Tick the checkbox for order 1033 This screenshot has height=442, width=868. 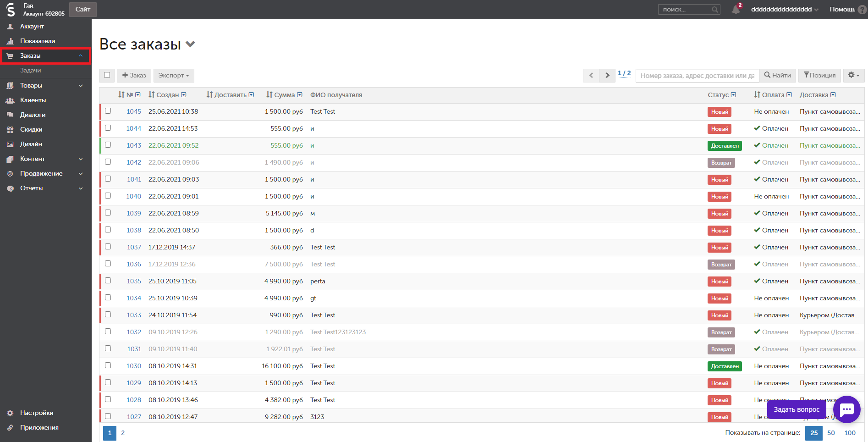coord(108,315)
